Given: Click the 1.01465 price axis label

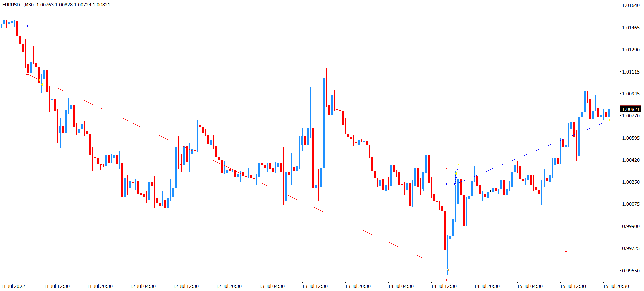Looking at the screenshot, I should pyautogui.click(x=631, y=28).
